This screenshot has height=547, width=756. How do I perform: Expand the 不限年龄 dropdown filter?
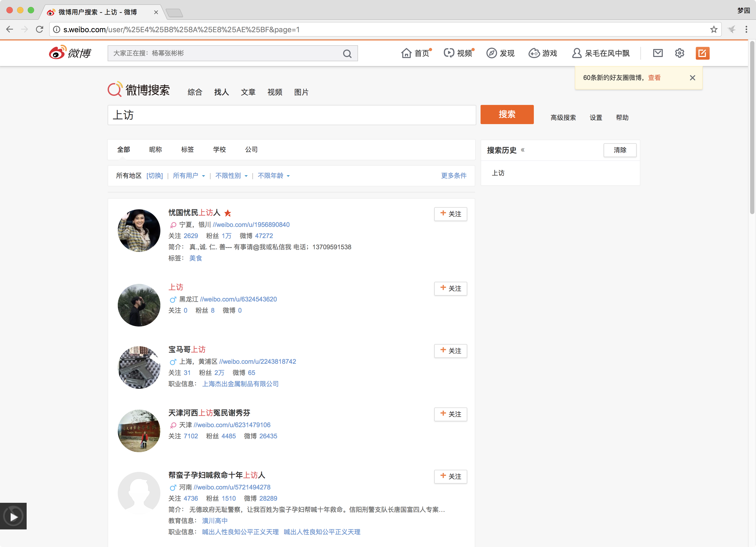click(x=274, y=176)
